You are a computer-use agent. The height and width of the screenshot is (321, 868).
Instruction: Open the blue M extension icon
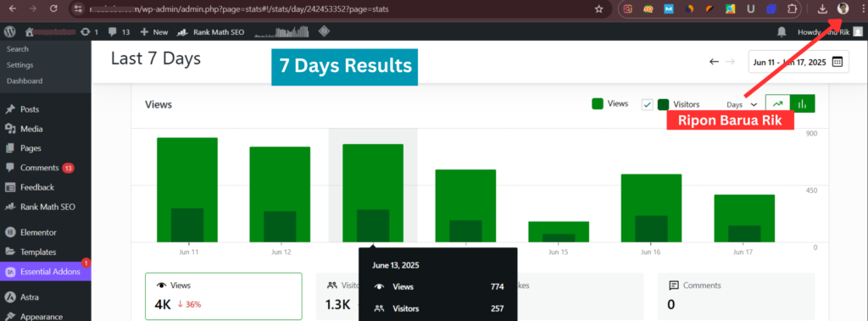tap(669, 8)
